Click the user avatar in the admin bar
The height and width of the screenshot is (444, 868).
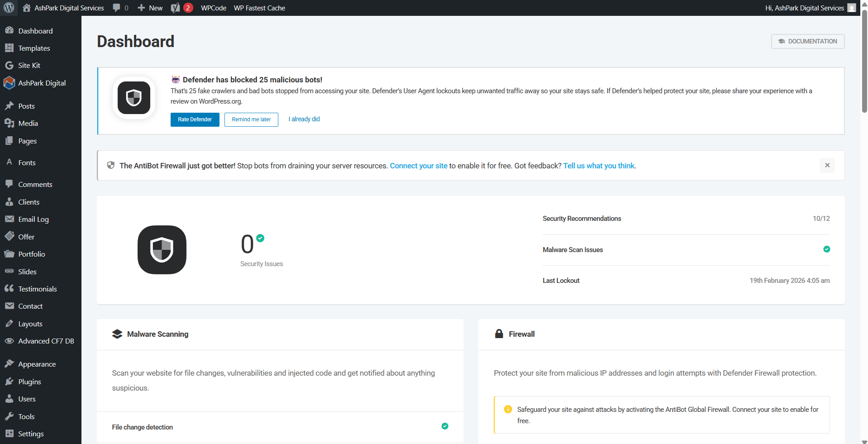[x=851, y=8]
